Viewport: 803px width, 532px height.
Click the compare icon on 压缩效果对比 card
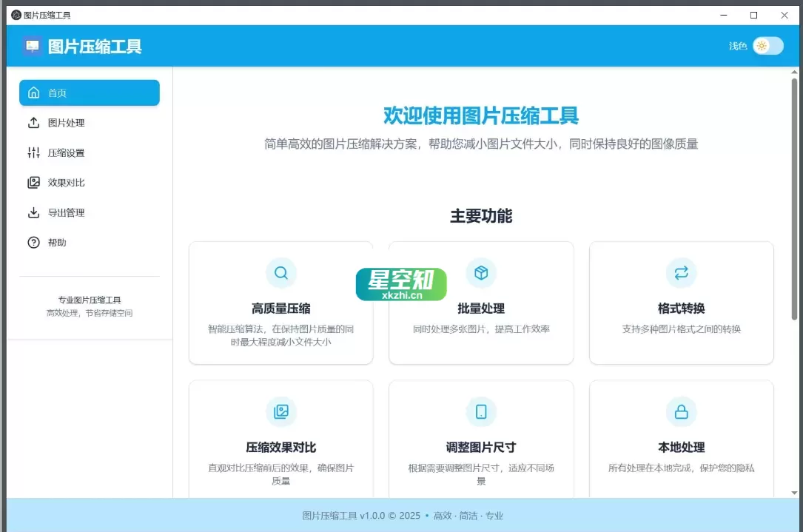coord(281,411)
